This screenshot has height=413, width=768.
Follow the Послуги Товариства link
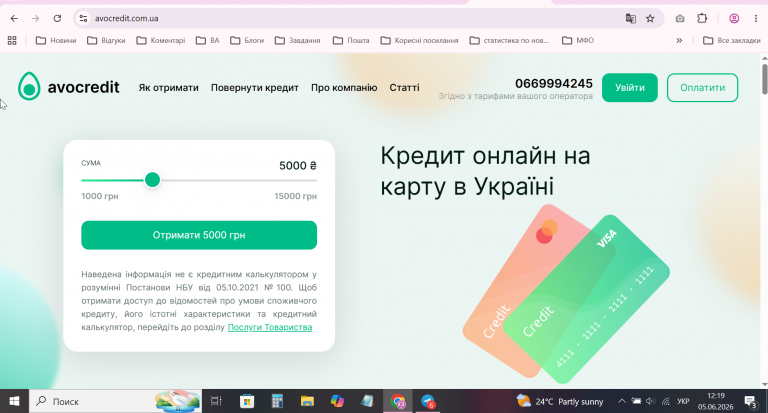click(270, 327)
